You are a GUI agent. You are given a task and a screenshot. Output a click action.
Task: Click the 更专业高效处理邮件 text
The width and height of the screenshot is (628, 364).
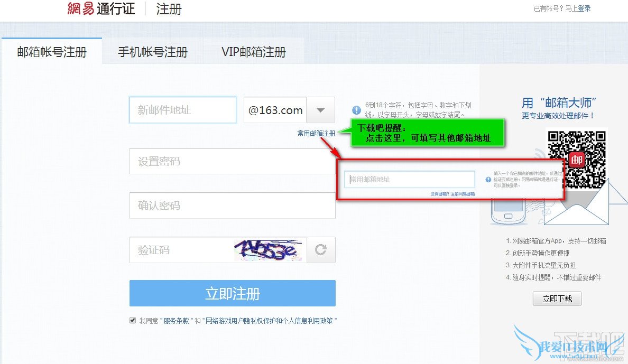click(x=558, y=116)
